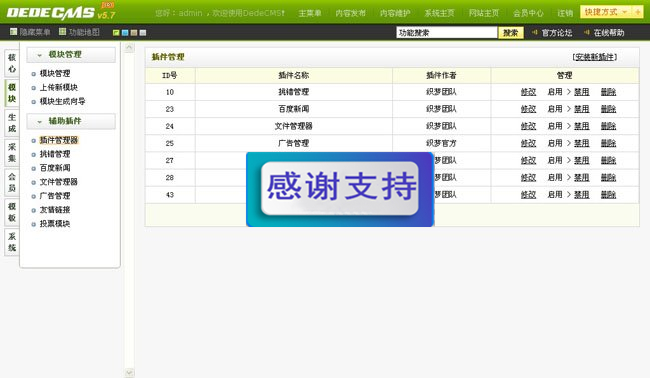Collapse the 模块管理 section
This screenshot has height=378, width=650.
71,55
